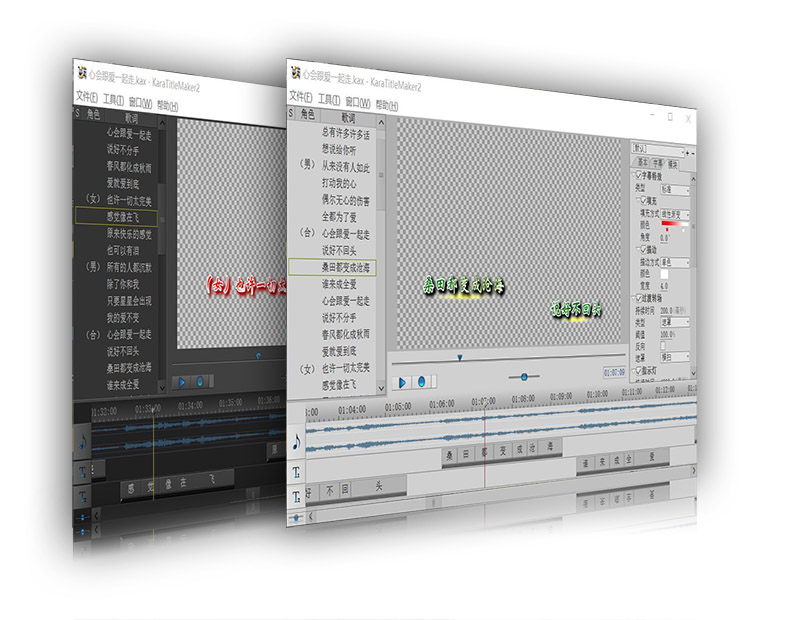The width and height of the screenshot is (800, 620).
Task: Click the lyric list scroll-up arrow in dark window
Action: click(162, 123)
